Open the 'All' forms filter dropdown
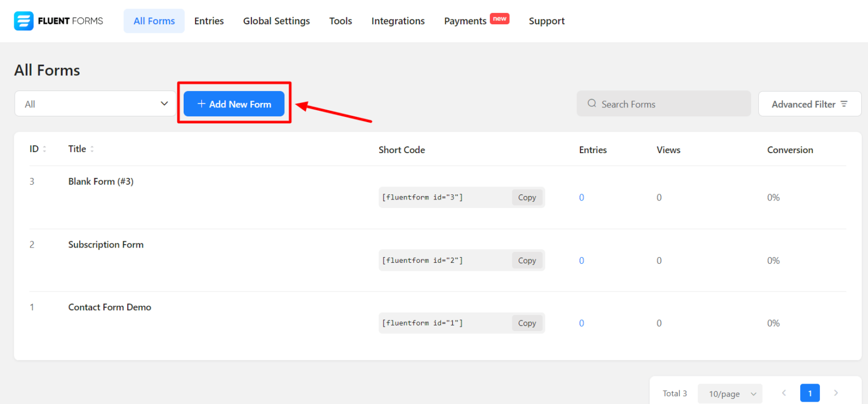Image resolution: width=868 pixels, height=404 pixels. coord(94,103)
